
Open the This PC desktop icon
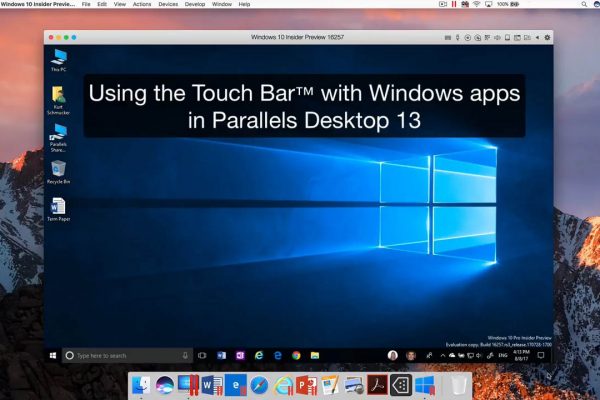[59, 60]
